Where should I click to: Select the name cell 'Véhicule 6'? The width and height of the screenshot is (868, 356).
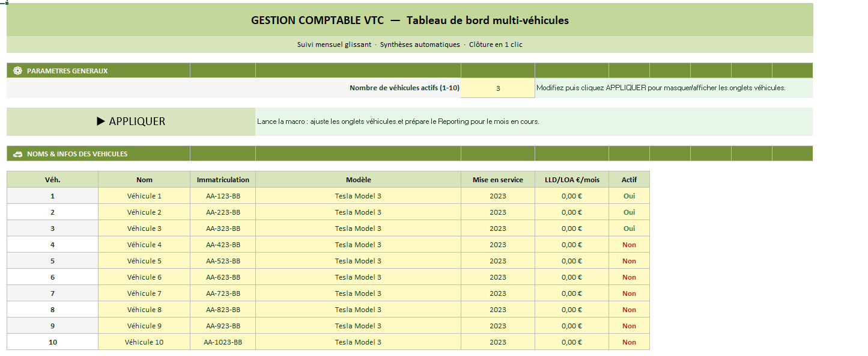[144, 277]
